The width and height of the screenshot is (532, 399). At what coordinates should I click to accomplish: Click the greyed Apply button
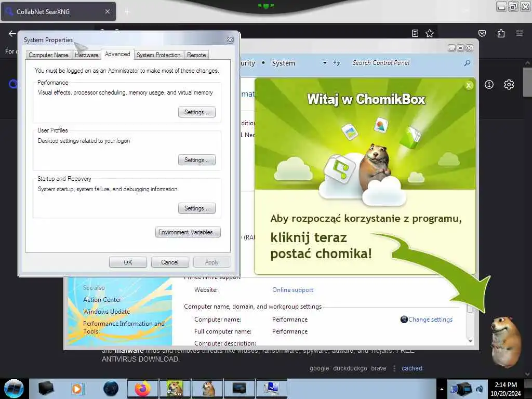212,262
